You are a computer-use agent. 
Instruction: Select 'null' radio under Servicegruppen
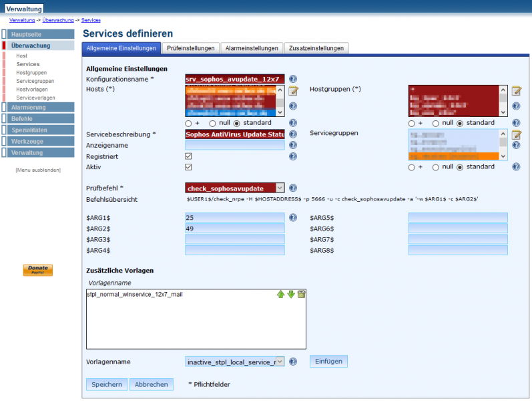(x=436, y=167)
